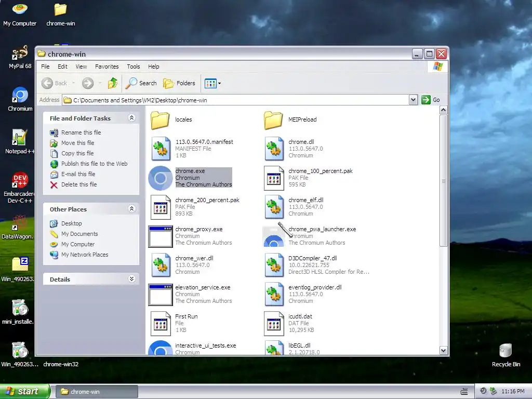Viewport: 532px width, 399px height.
Task: Click the file list scroll down arrow
Action: tap(444, 351)
